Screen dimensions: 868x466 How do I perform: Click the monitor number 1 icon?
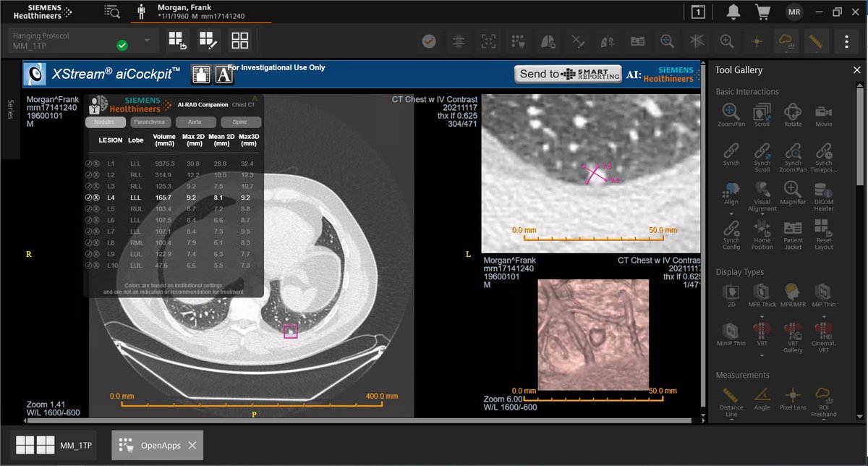(698, 12)
